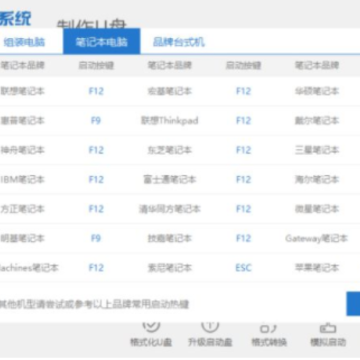Select the 海尔笔记本 brand cell

coord(317,179)
